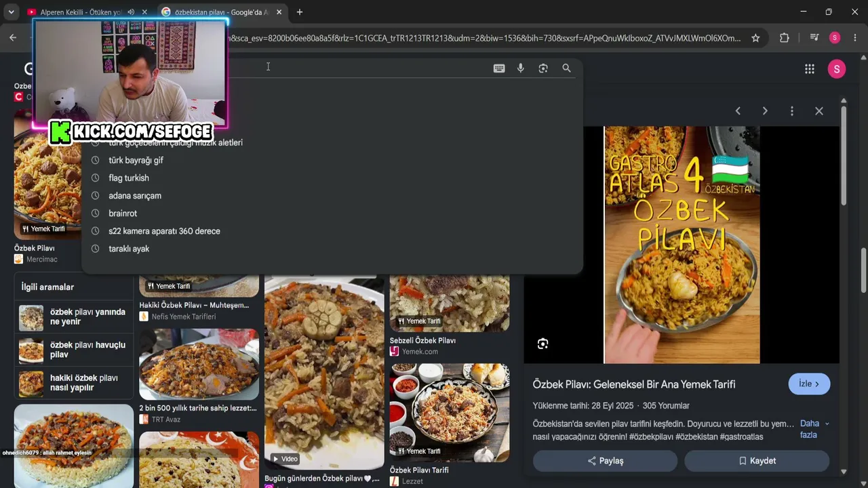
Task: Save the image with Kaydet
Action: pos(757,460)
